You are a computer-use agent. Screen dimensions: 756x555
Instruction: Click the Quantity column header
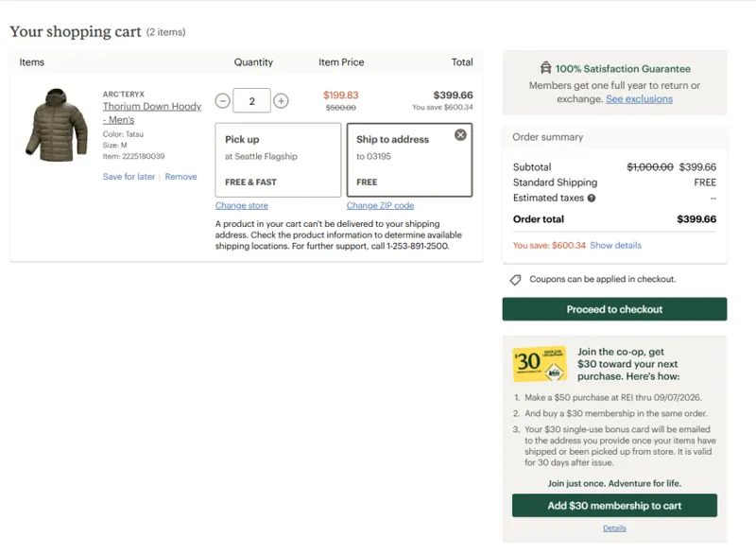click(253, 62)
